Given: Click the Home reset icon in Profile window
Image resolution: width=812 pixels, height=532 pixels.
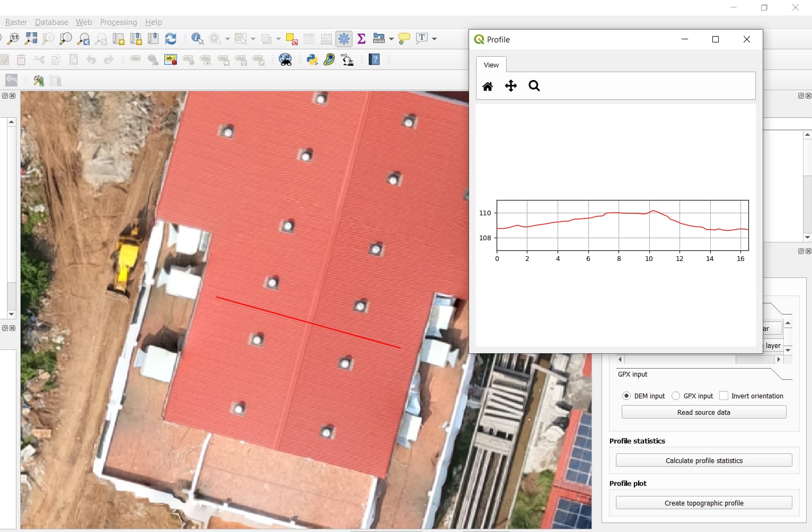Looking at the screenshot, I should (488, 86).
